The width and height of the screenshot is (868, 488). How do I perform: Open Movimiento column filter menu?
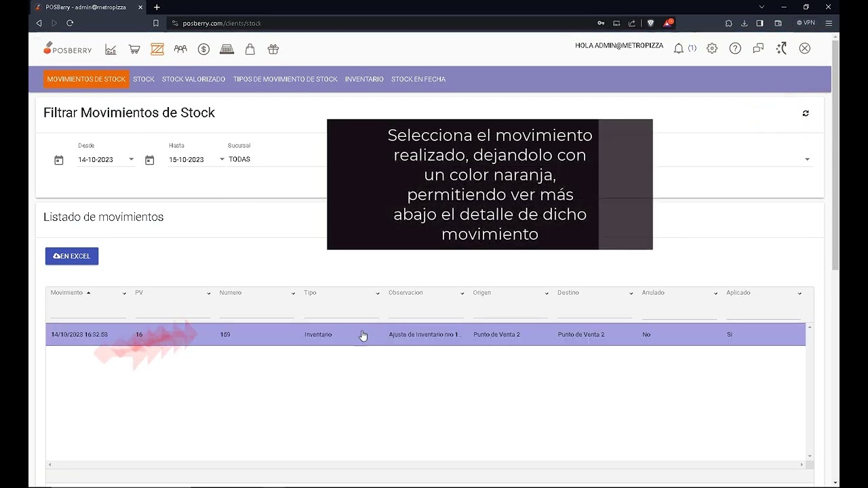(x=124, y=293)
